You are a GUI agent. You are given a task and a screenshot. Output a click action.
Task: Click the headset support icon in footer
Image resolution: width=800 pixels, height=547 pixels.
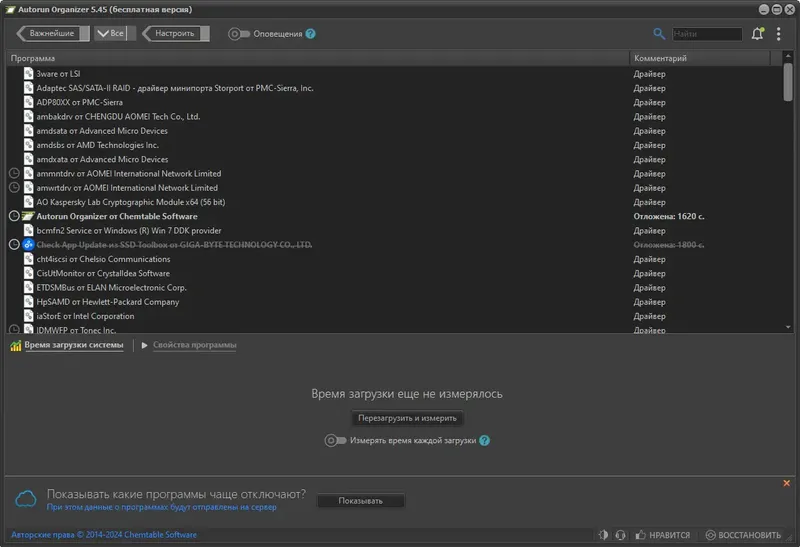click(x=620, y=535)
